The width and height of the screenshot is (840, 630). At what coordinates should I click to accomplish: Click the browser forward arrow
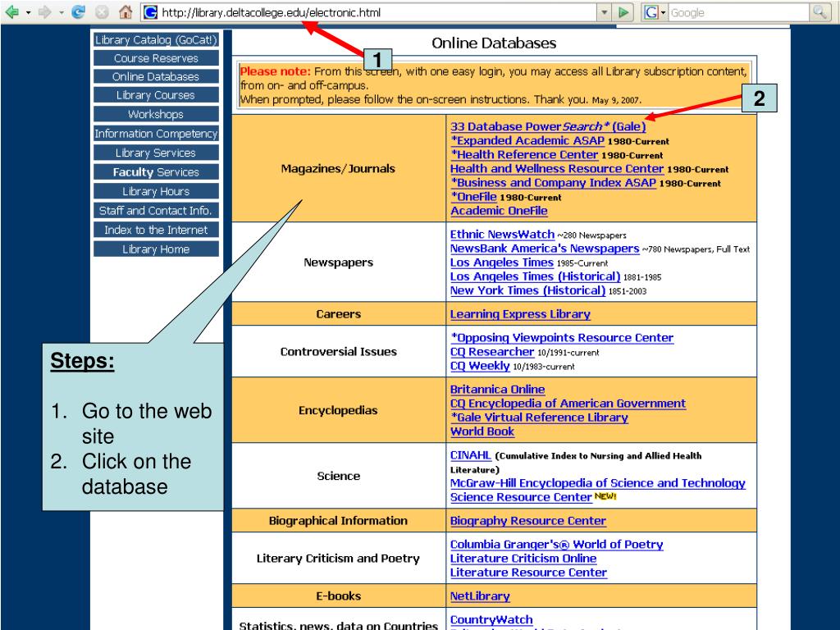45,11
